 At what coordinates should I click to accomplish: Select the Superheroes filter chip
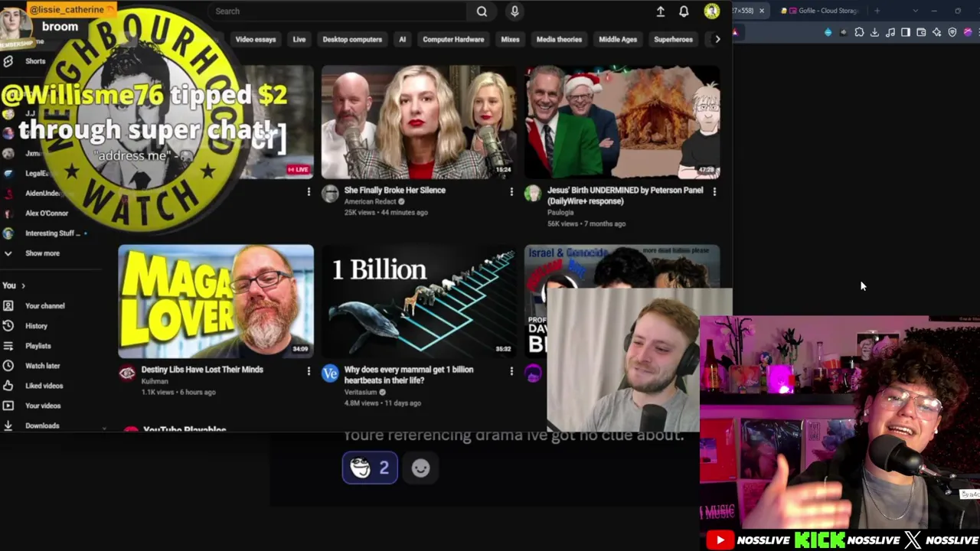click(x=673, y=39)
